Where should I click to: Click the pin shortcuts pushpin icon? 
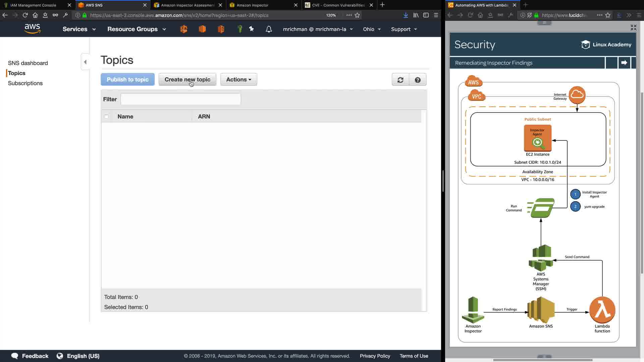click(x=252, y=29)
